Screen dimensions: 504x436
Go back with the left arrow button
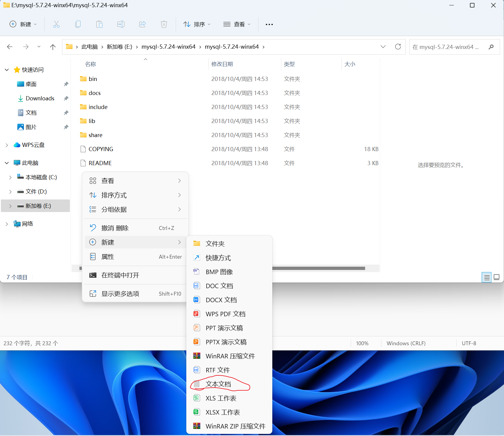(10, 47)
